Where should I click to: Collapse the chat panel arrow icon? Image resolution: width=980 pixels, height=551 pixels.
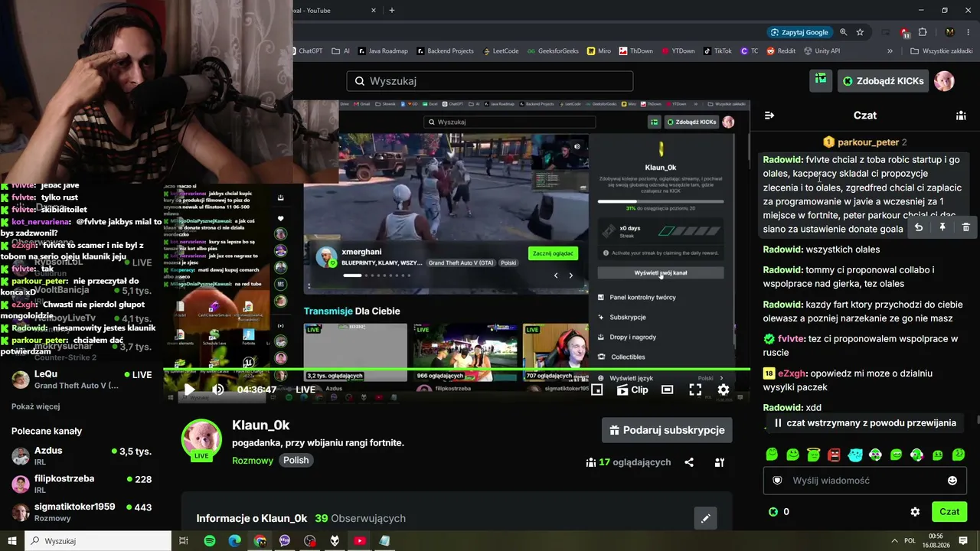769,116
